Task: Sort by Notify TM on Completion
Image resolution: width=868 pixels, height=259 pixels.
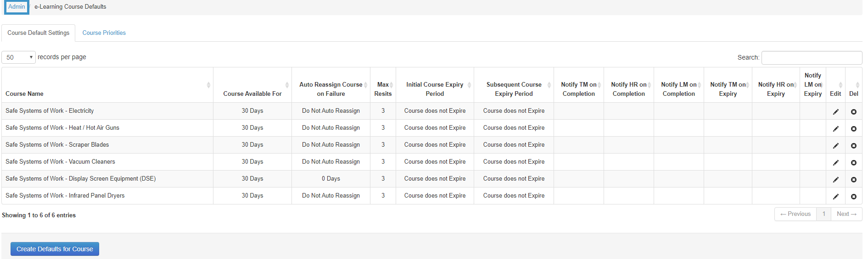Action: pyautogui.click(x=579, y=85)
